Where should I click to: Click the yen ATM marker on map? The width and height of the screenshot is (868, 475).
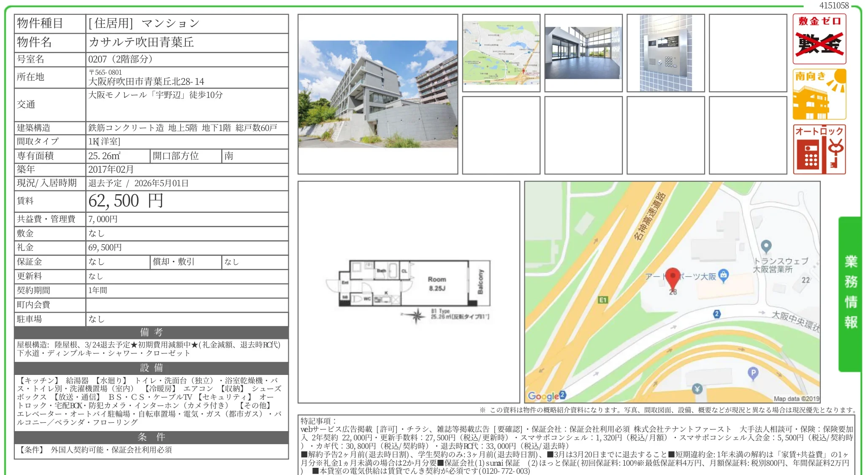(x=697, y=388)
